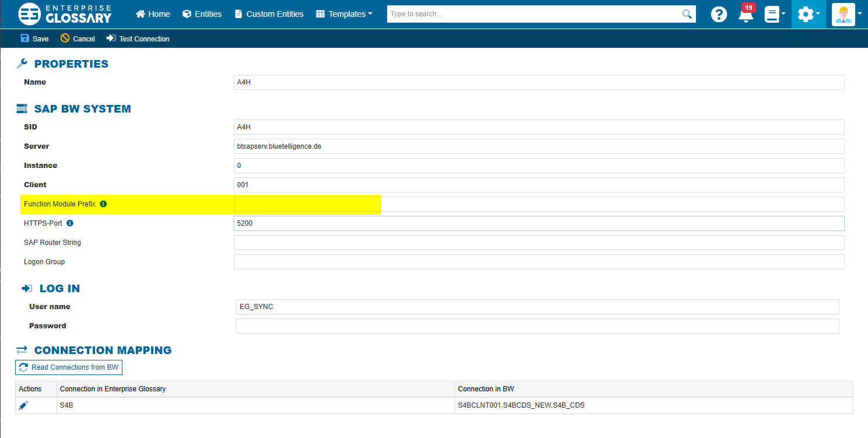Screen dimensions: 868x438
Task: Click the edit pencil for S4B connection
Action: pos(23,405)
